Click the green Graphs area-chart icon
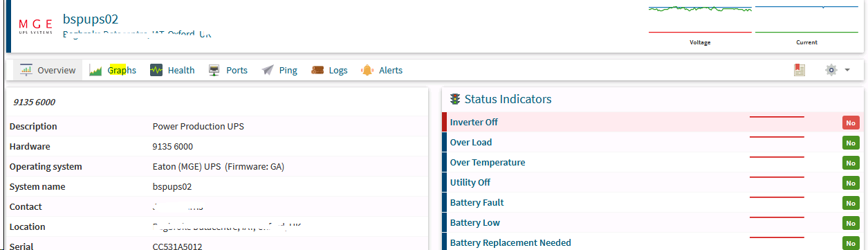 pyautogui.click(x=95, y=70)
